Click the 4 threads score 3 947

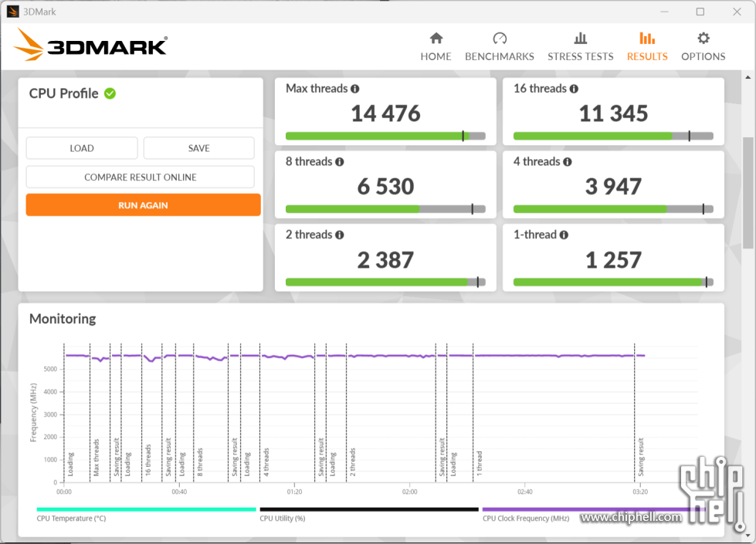[613, 187]
